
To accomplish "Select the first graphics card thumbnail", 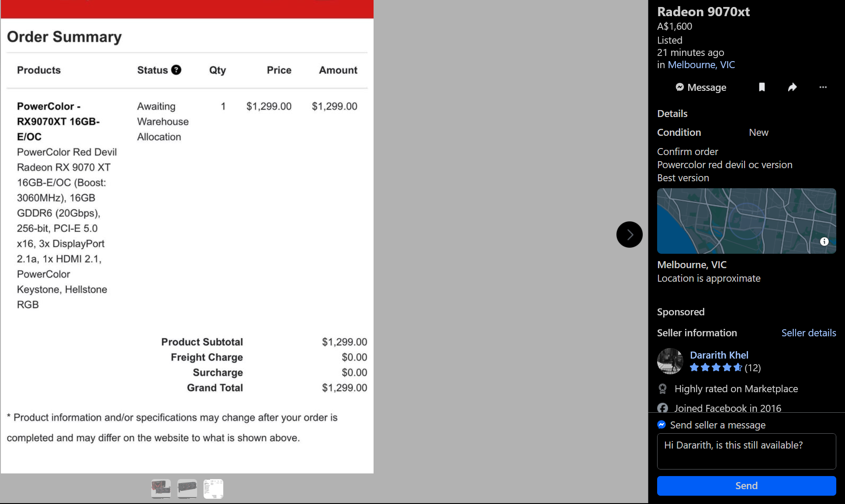I will click(x=161, y=489).
